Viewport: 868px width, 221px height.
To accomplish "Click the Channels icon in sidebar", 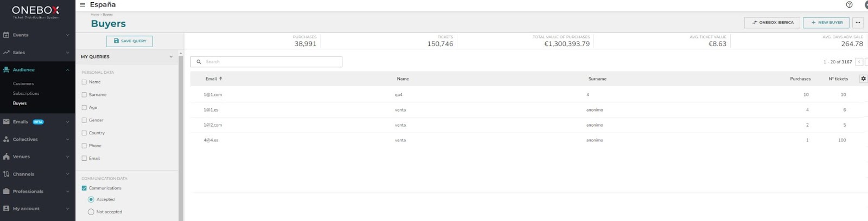I will (x=7, y=174).
